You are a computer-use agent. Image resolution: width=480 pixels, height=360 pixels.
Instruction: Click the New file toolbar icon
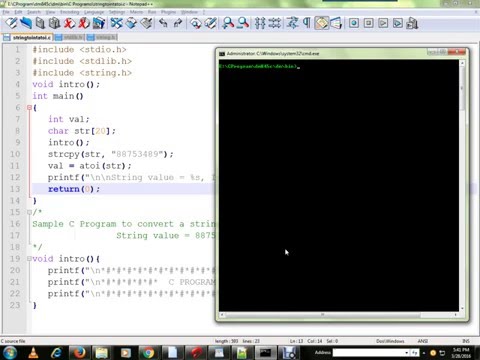click(11, 23)
